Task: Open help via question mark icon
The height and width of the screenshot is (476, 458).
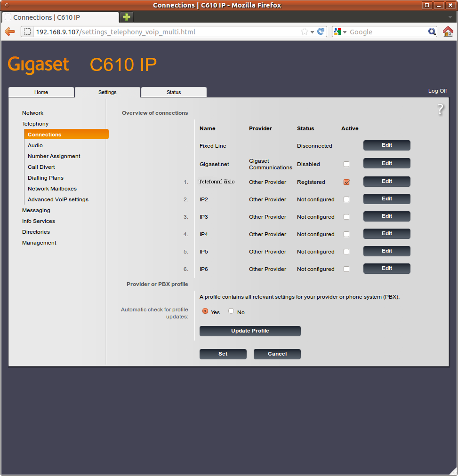Action: (440, 110)
